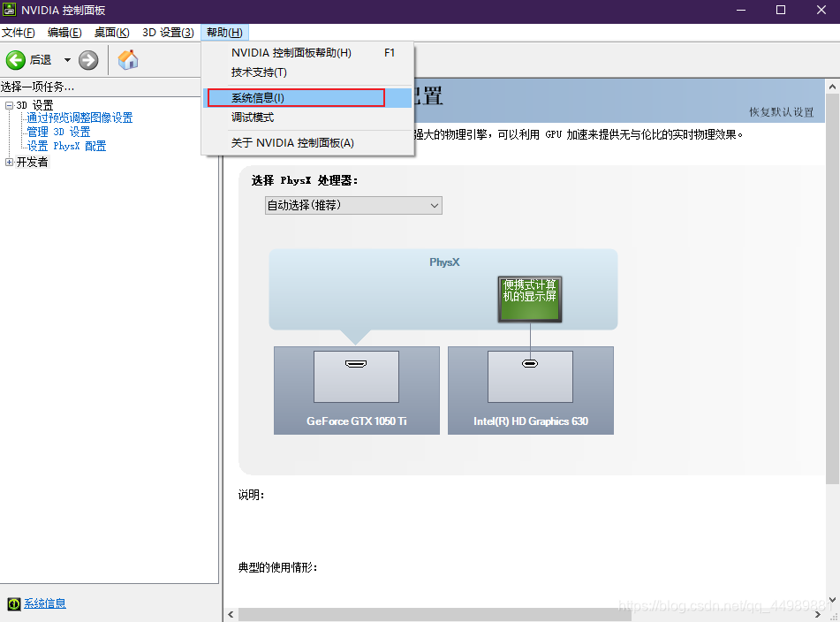Click the NVIDIA icon in the title bar

(x=9, y=10)
